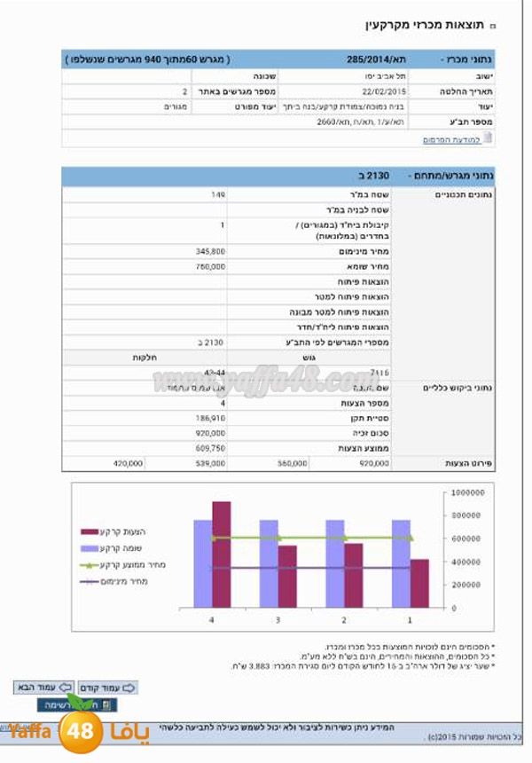This screenshot has width=532, height=763.
Task: Click the arrow icon on עמוד הבא button
Action: [x=66, y=688]
